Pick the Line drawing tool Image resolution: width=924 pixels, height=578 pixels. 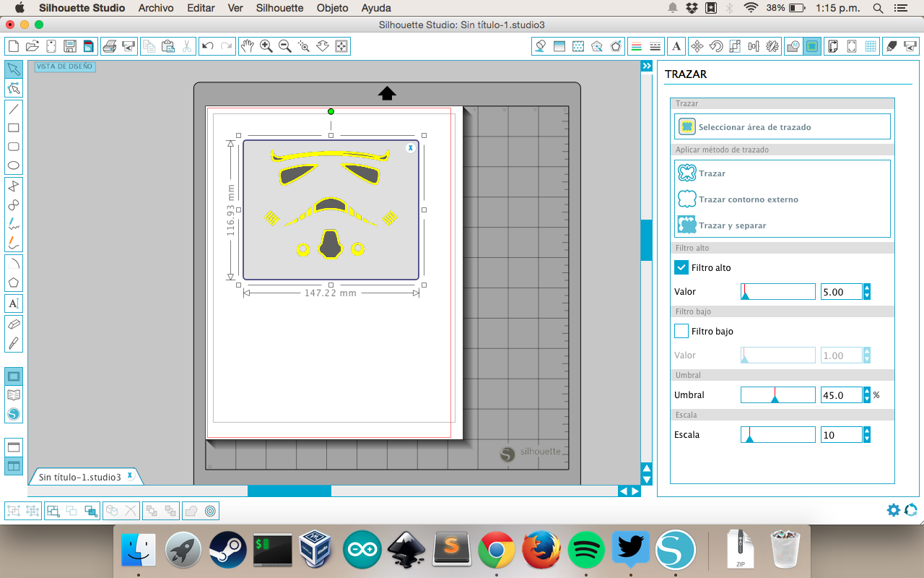[x=14, y=109]
